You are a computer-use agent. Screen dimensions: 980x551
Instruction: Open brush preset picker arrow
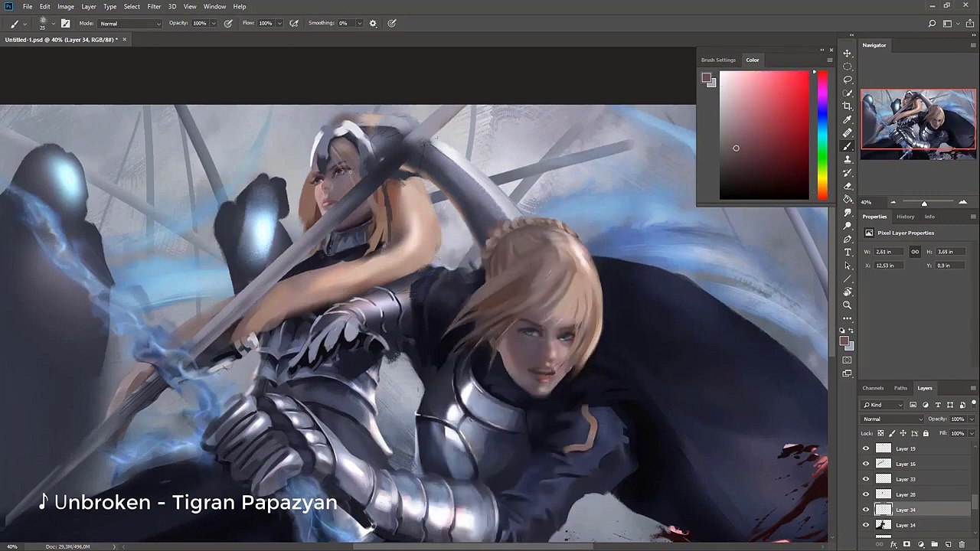[53, 24]
